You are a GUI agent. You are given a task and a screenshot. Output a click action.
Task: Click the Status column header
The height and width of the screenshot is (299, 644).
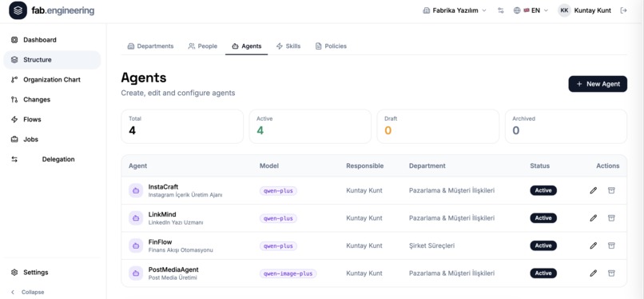click(x=539, y=166)
